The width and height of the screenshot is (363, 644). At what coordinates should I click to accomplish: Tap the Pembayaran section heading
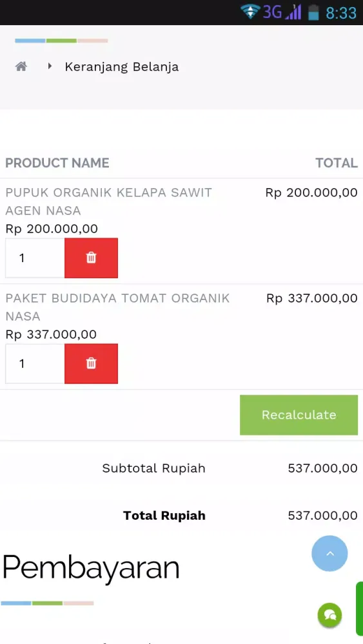coord(91,567)
